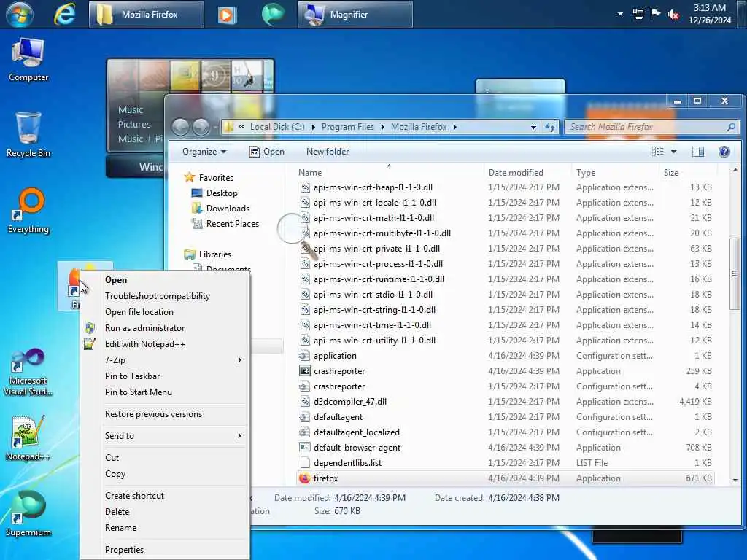This screenshot has width=747, height=560.
Task: Click Explorer Forward button
Action: coord(201,127)
